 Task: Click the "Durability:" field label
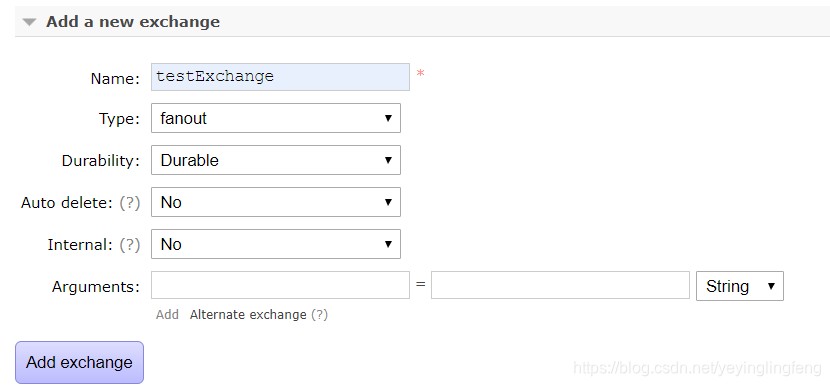(101, 160)
